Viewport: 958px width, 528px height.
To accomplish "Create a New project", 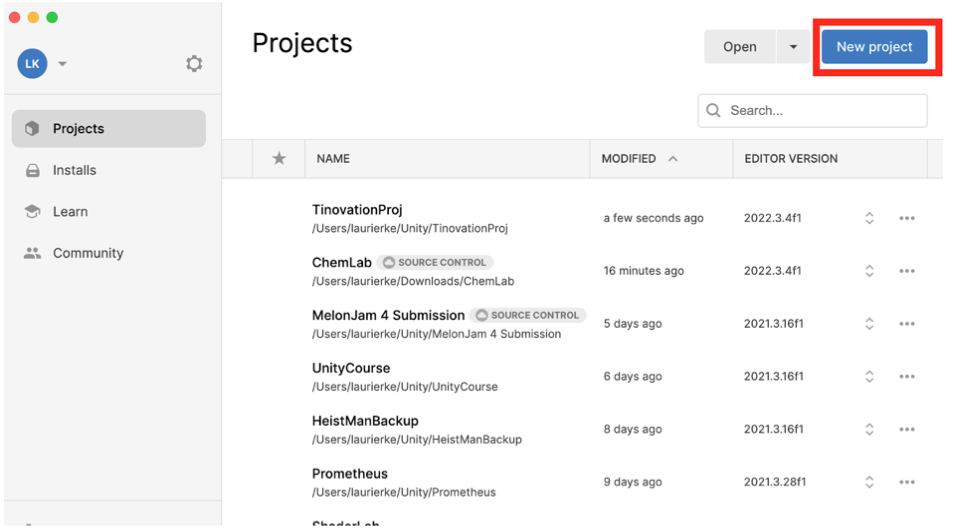I will (x=874, y=47).
